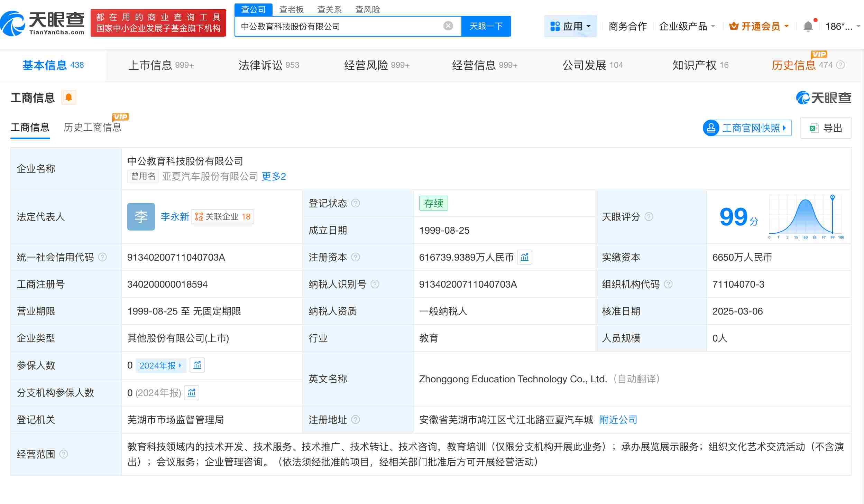The image size is (864, 504).
Task: Export data via the 导出 option
Action: (x=826, y=128)
